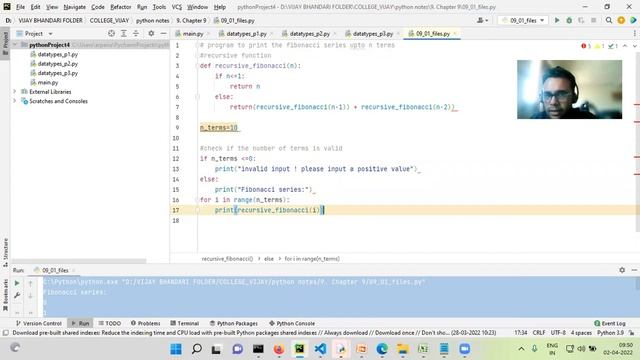Open Project panel gear options

tap(151, 33)
